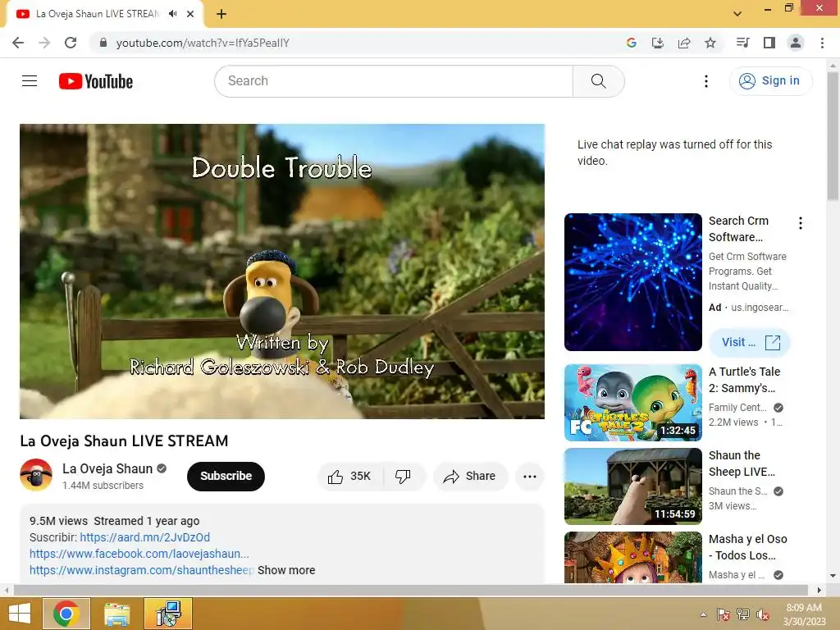Open the Chrome three-dot menu
This screenshot has height=630, width=840.
[x=822, y=43]
